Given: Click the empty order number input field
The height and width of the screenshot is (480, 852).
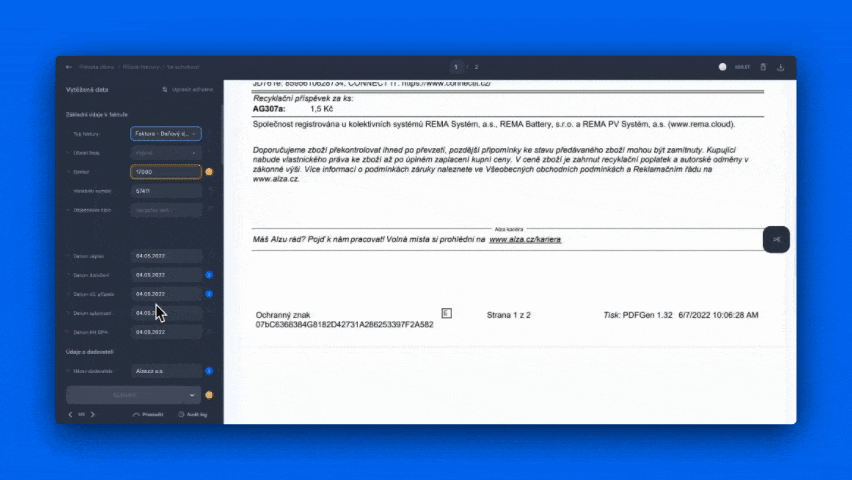Looking at the screenshot, I should [166, 210].
